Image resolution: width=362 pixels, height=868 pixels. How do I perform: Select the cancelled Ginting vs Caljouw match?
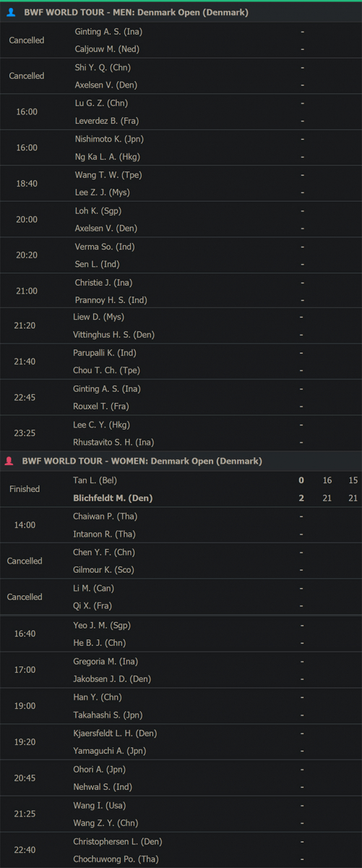click(181, 41)
